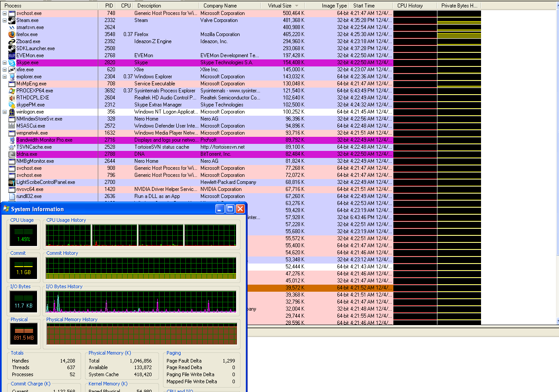
Task: Select the "Valve Corporation" company cell
Action: tap(219, 20)
